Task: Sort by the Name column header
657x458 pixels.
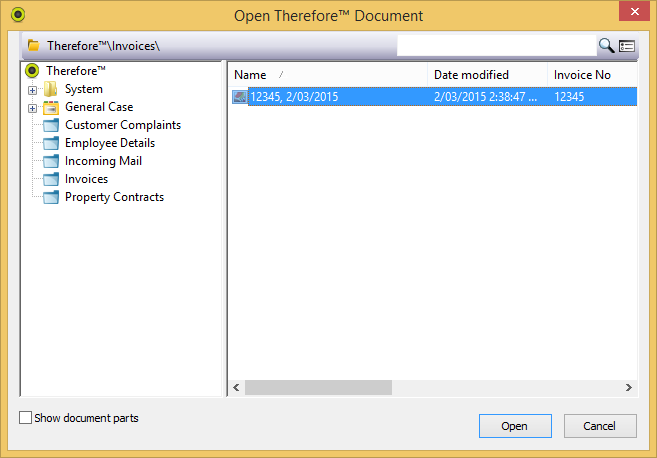Action: (250, 75)
